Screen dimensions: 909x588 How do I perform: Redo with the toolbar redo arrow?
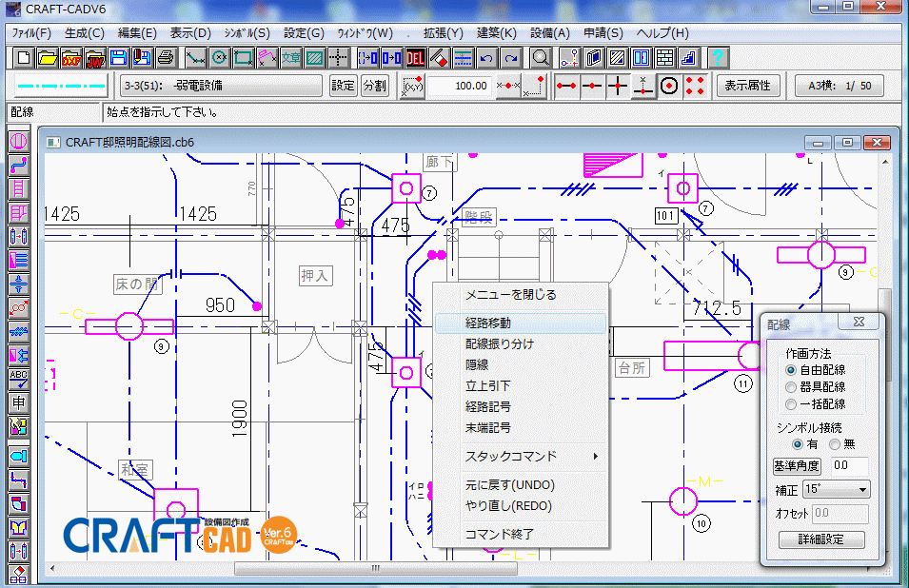(x=510, y=58)
